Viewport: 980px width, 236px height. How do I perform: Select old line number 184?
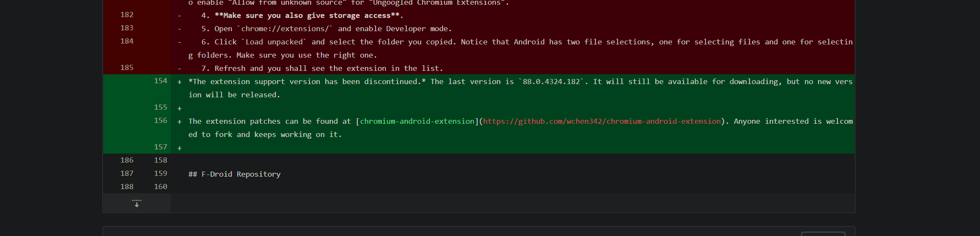127,41
